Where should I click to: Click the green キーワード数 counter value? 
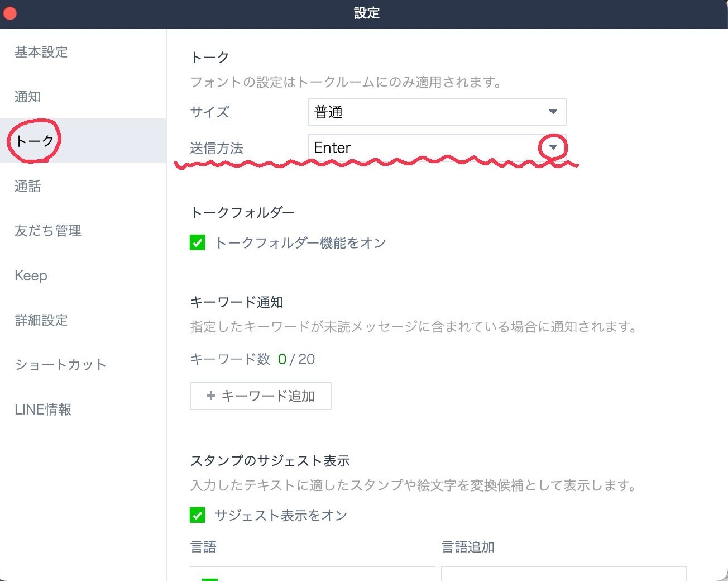pos(282,359)
